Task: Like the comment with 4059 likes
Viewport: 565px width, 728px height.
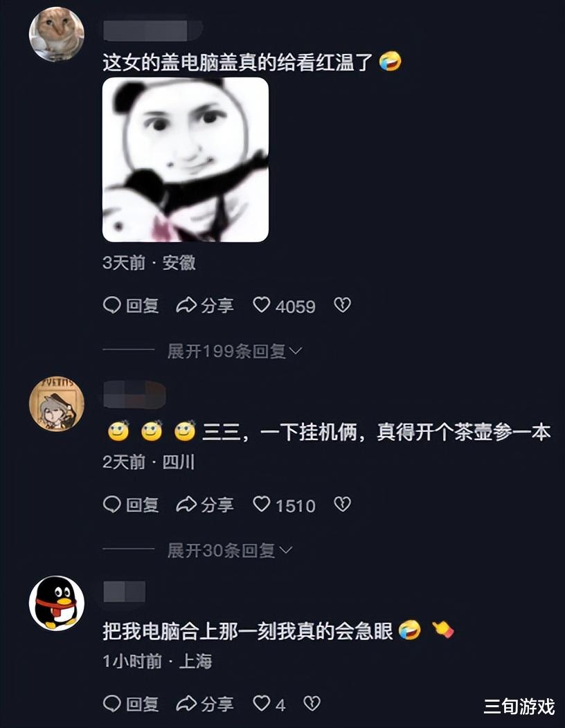Action: (261, 305)
